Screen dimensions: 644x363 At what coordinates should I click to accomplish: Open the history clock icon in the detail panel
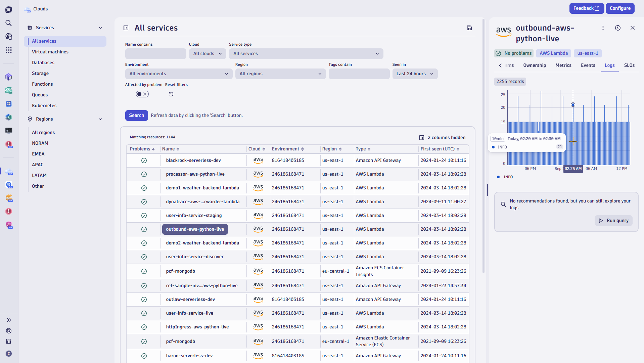click(x=618, y=28)
